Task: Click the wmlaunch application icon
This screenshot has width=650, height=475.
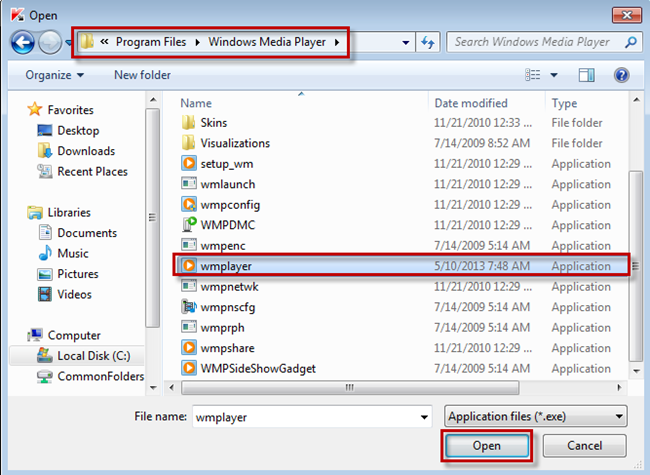Action: click(189, 184)
